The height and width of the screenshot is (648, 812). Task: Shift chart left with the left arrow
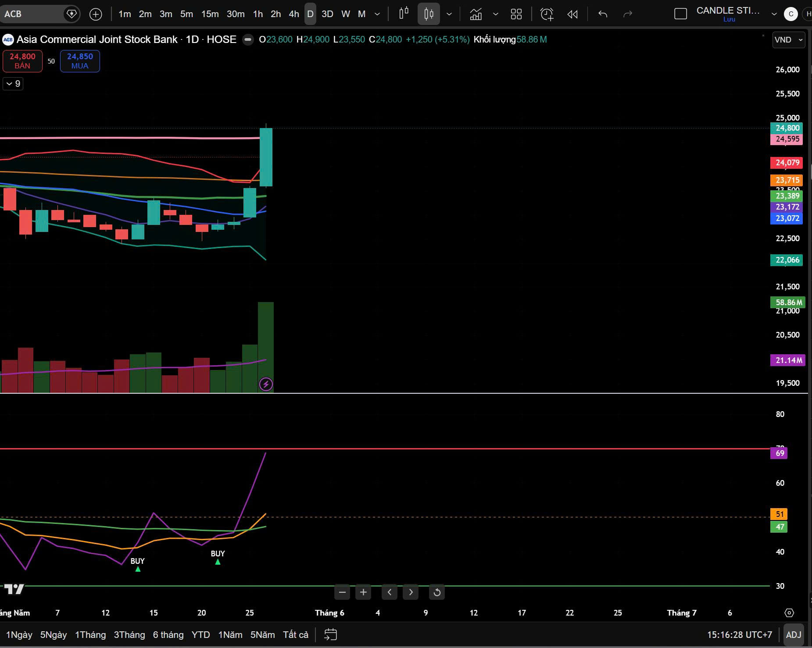click(x=390, y=592)
